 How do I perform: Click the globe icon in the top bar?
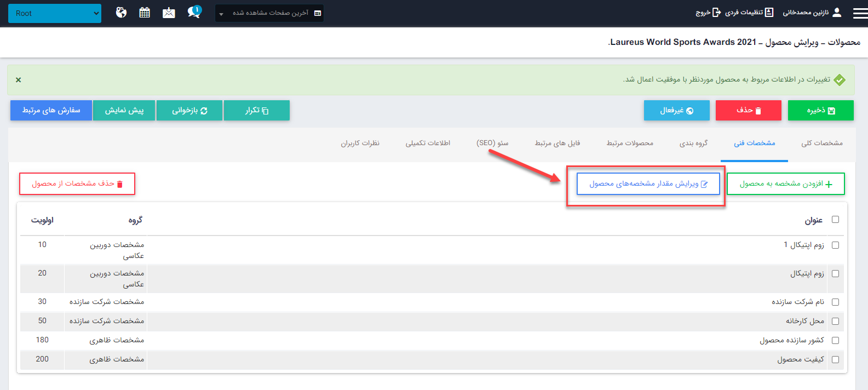pos(121,13)
